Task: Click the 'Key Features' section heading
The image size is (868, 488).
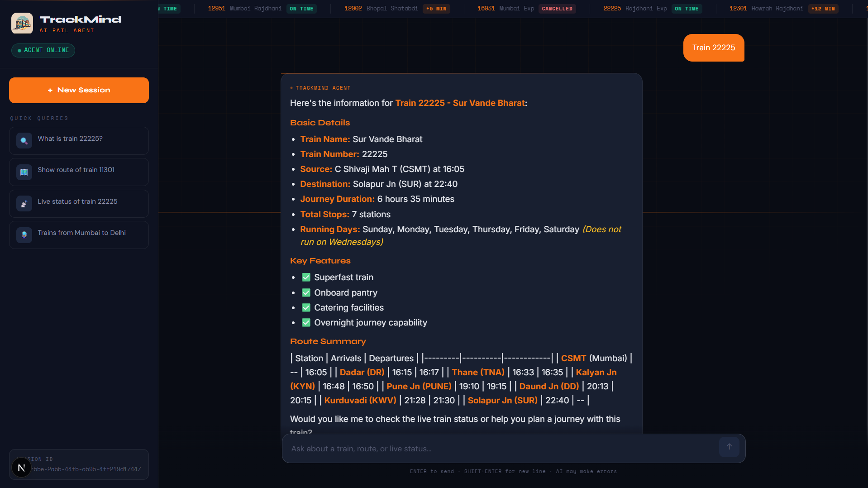Action: (x=320, y=261)
